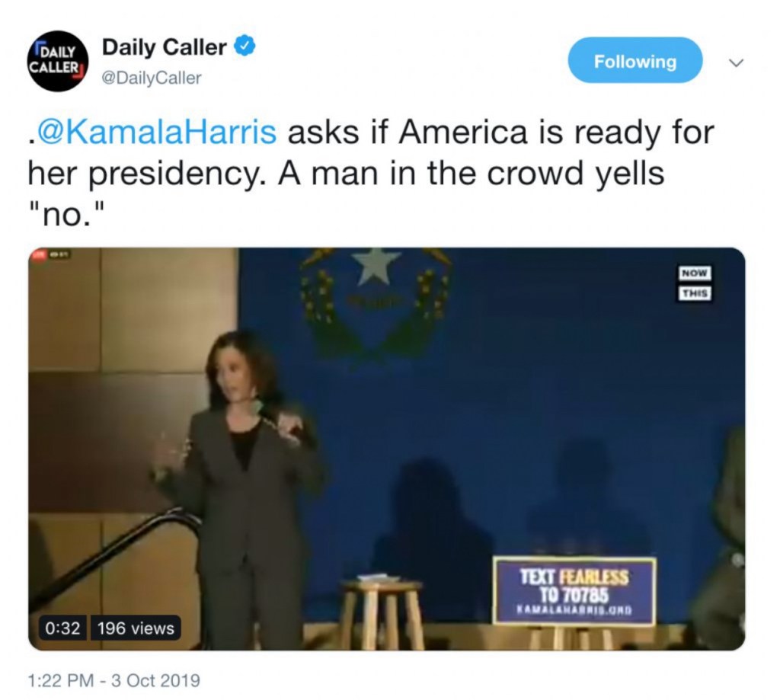Open the @KamalaHarris mention link
The width and height of the screenshot is (780, 700).
click(155, 133)
